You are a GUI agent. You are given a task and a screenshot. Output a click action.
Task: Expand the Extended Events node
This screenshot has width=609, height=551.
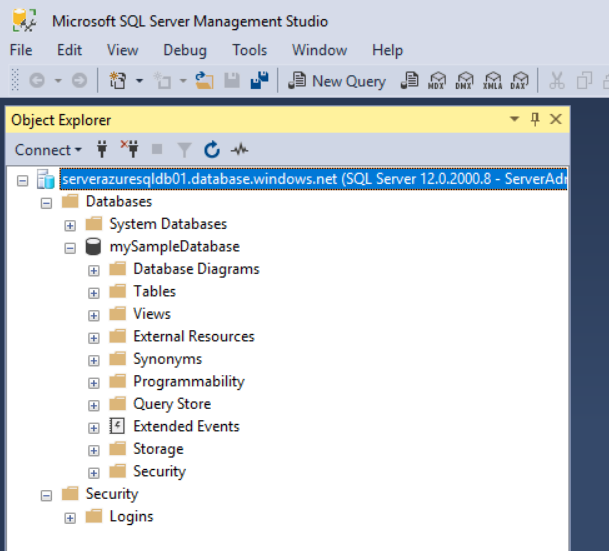94,428
